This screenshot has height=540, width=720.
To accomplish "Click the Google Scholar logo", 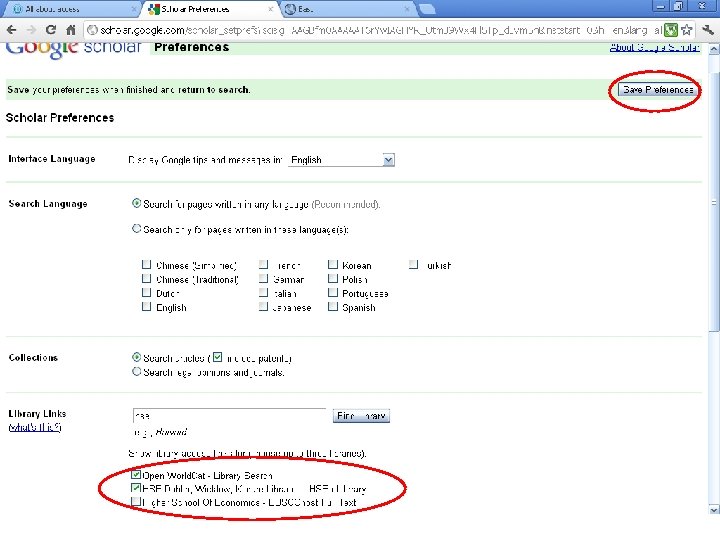I will 73,50.
